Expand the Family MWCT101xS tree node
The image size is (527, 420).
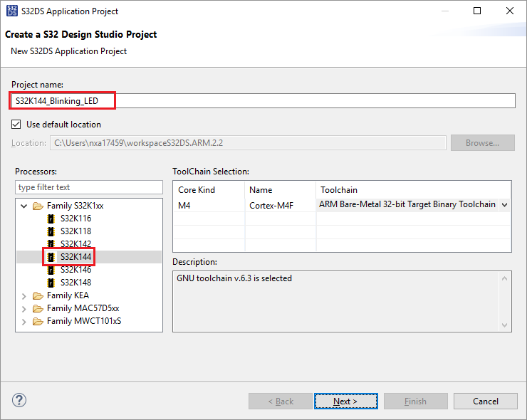[24, 322]
